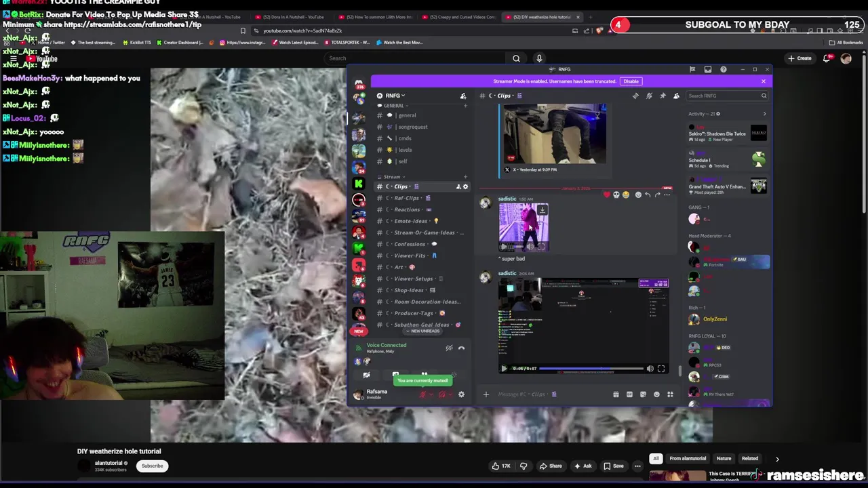Reply to sadistic's message
Screen dimensions: 868x488
point(648,195)
